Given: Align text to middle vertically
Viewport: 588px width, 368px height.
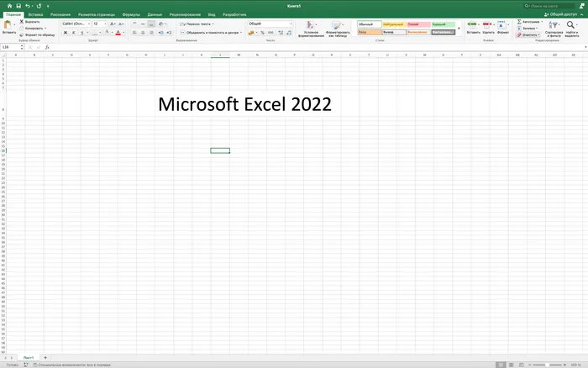Looking at the screenshot, I should pos(143,24).
